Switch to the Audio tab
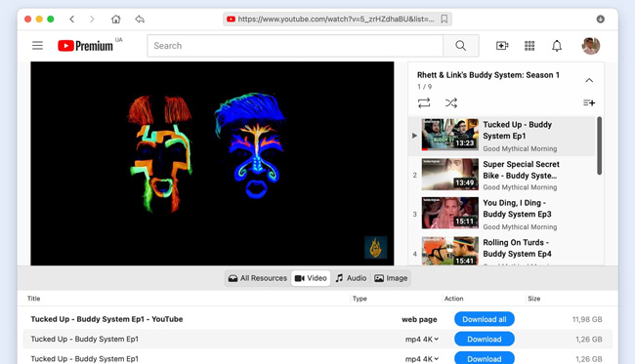 [351, 278]
